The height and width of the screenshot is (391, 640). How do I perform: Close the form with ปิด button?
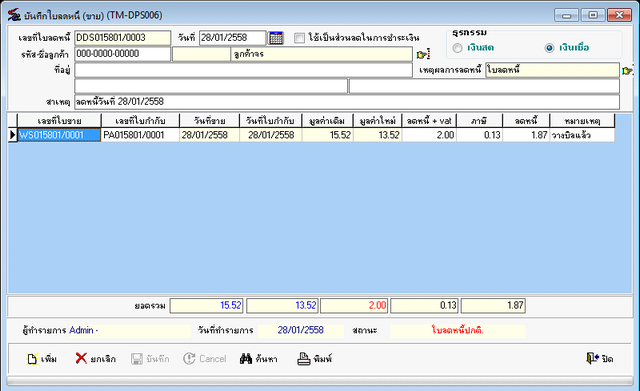point(600,359)
